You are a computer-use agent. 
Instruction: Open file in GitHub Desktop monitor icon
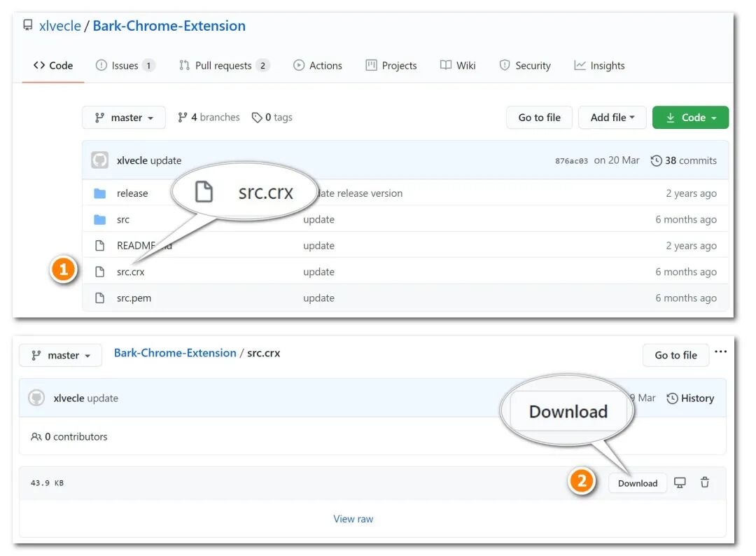[680, 482]
